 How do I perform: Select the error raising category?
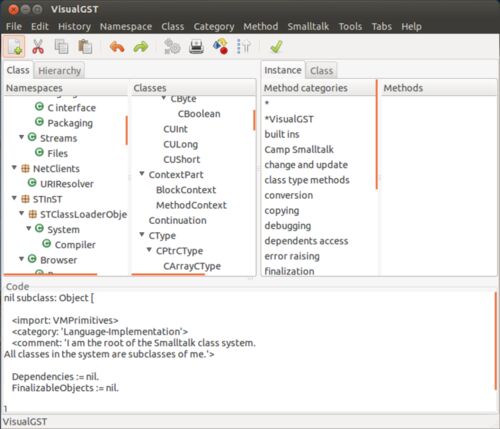292,256
